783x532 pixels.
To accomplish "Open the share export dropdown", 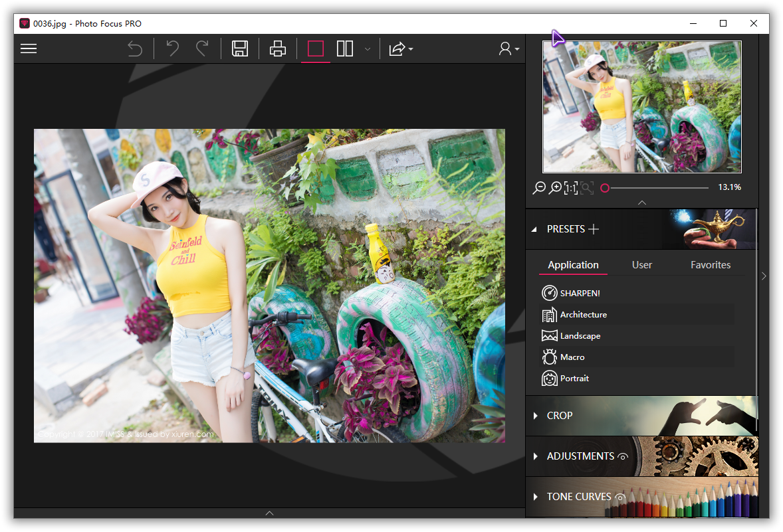I will (401, 48).
